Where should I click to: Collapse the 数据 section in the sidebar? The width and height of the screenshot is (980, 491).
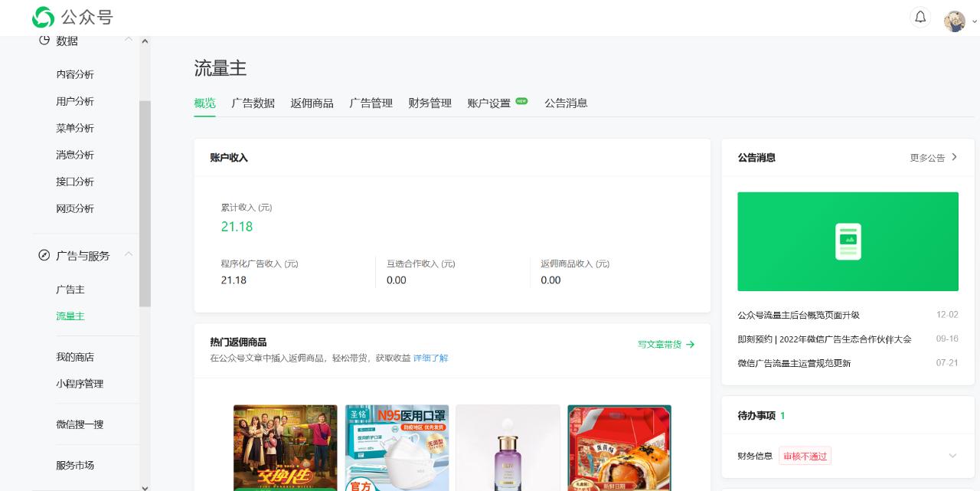(129, 39)
